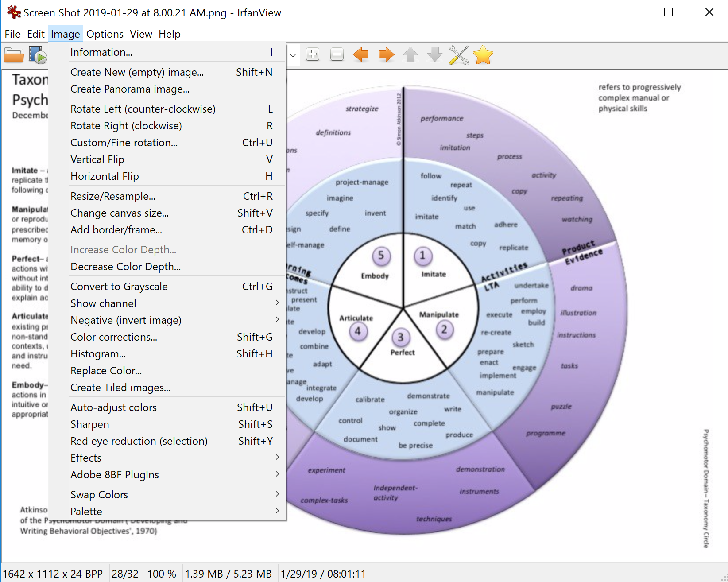Open the Help menu
Screen dimensions: 728x582
point(170,34)
